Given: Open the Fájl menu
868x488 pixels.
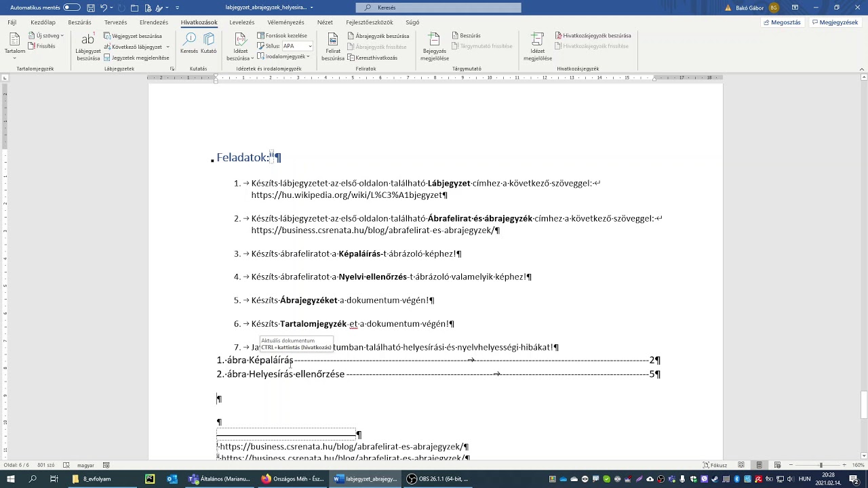Looking at the screenshot, I should (12, 22).
